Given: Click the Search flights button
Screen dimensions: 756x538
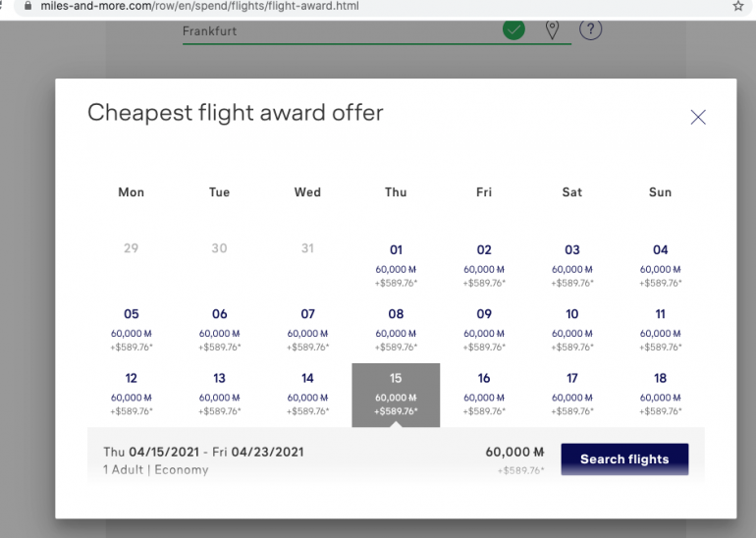Looking at the screenshot, I should click(624, 459).
